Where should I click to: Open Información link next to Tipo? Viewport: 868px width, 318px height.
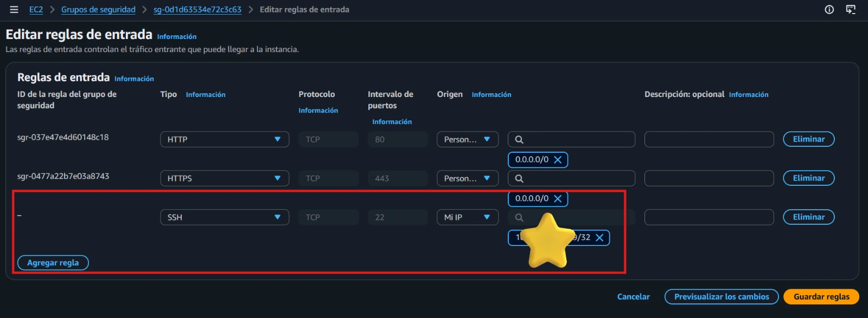pos(206,95)
